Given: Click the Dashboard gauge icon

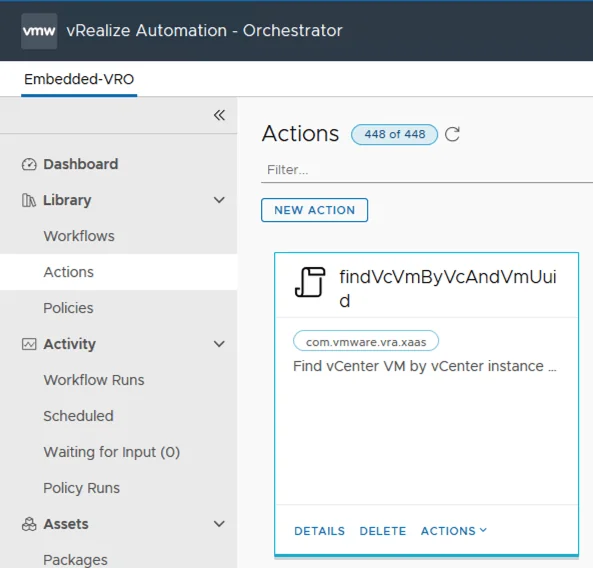Looking at the screenshot, I should (29, 164).
